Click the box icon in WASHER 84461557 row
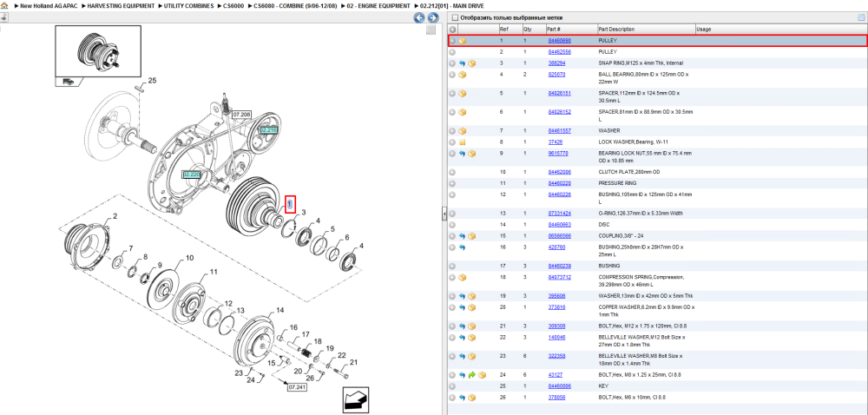 463,131
